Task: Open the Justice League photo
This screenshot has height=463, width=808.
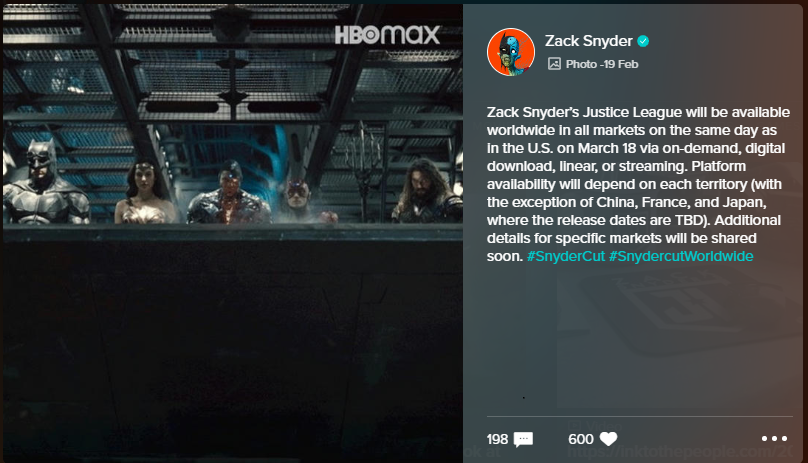Action: pyautogui.click(x=233, y=232)
